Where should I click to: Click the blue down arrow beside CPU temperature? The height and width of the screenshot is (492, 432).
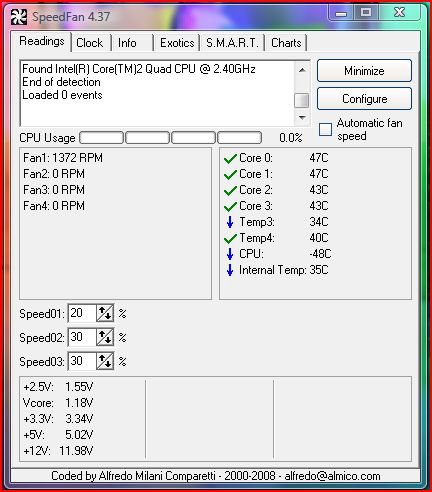tap(230, 254)
